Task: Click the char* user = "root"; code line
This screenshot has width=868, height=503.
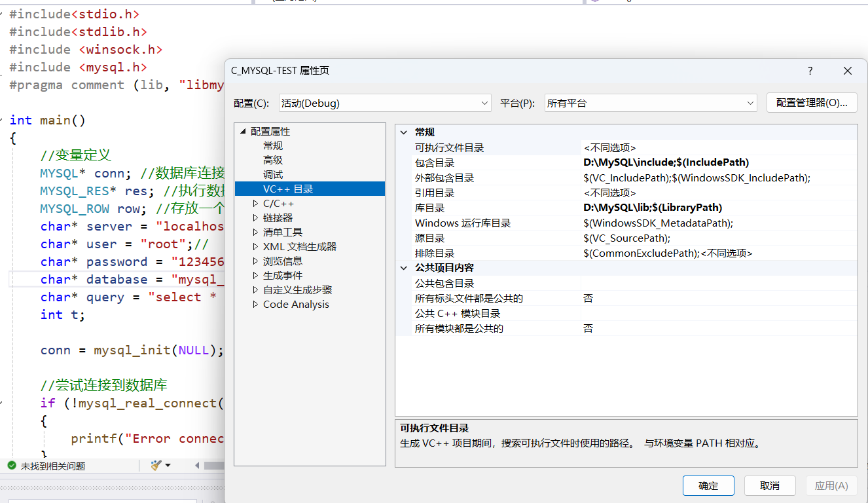Action: (124, 244)
